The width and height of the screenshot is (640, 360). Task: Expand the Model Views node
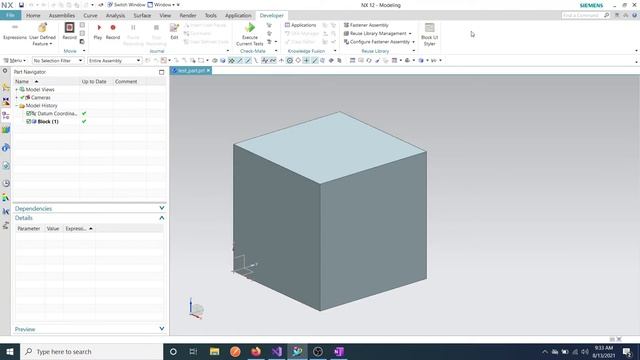coord(17,89)
